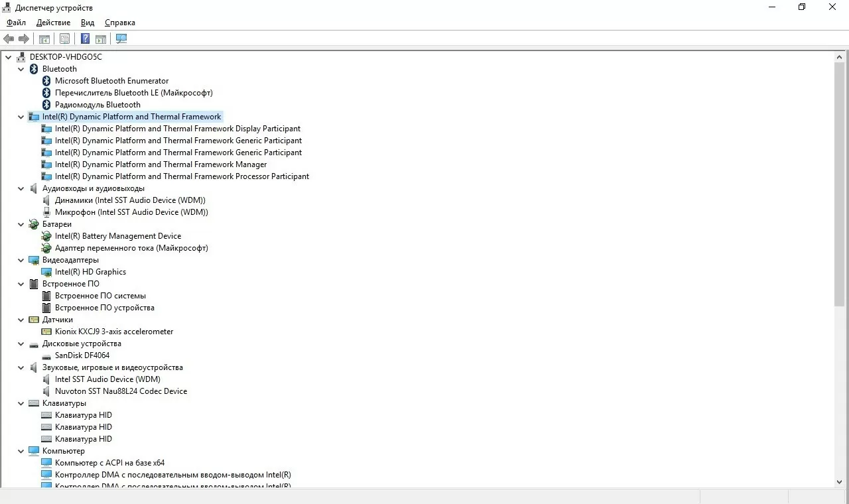Select SanDisk DF4064 disk device
Screen dimensions: 849x504
[x=82, y=355]
